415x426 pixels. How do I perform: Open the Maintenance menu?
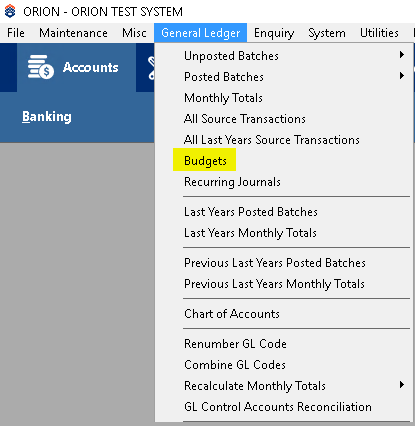(x=73, y=33)
